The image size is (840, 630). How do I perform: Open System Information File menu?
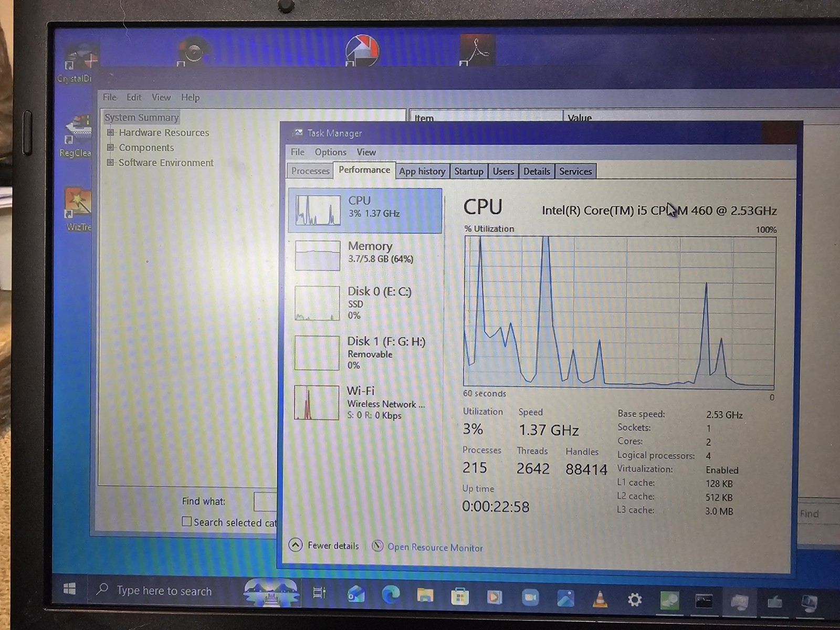(110, 97)
